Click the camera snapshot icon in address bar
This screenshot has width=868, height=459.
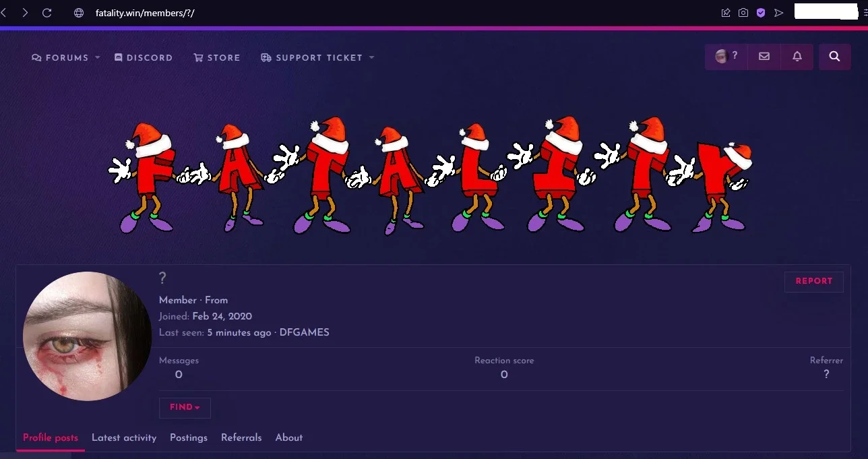coord(743,13)
